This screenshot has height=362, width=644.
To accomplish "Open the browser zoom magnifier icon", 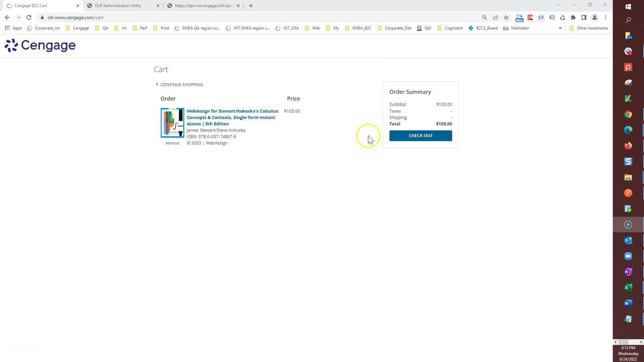I will tap(485, 17).
